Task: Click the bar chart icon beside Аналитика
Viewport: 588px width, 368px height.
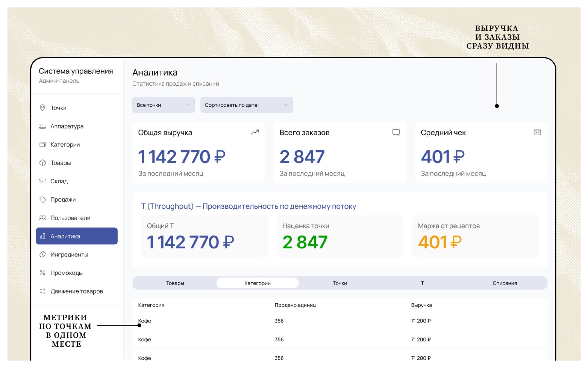Action: [42, 236]
